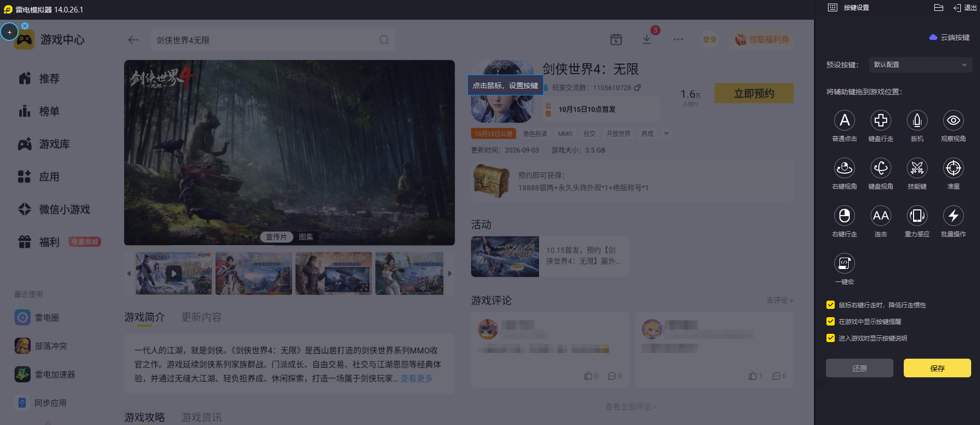Switch to the 图集 gallery tab

[306, 237]
